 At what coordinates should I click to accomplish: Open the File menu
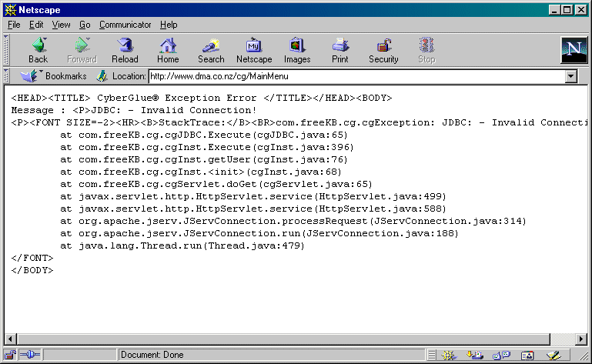tap(14, 25)
